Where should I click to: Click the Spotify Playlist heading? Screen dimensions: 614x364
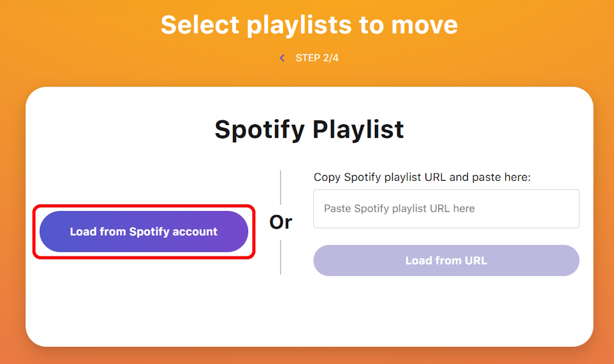[x=308, y=129]
